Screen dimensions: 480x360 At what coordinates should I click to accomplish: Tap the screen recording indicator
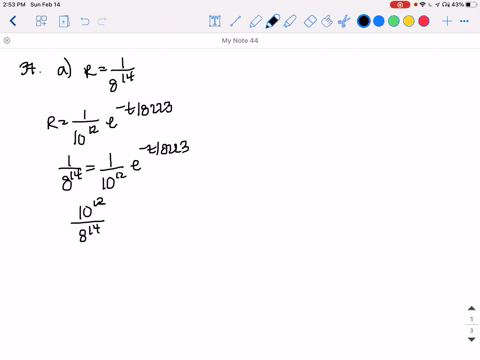pos(400,5)
